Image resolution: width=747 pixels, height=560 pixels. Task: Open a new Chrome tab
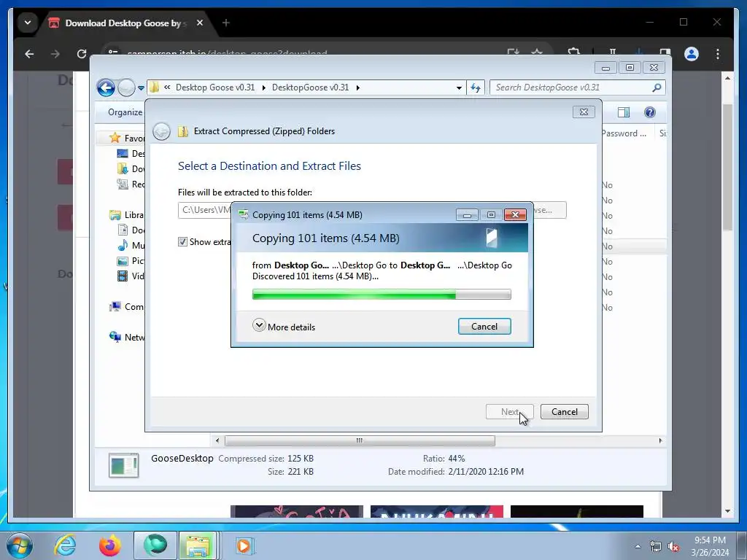point(226,23)
